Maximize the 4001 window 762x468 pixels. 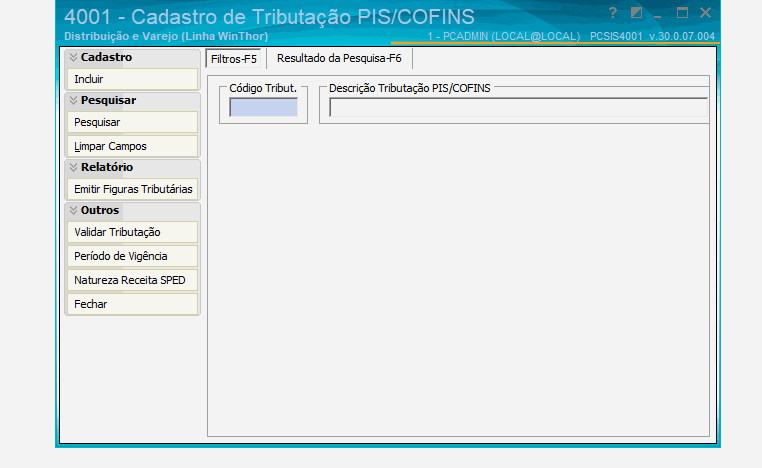pyautogui.click(x=682, y=13)
